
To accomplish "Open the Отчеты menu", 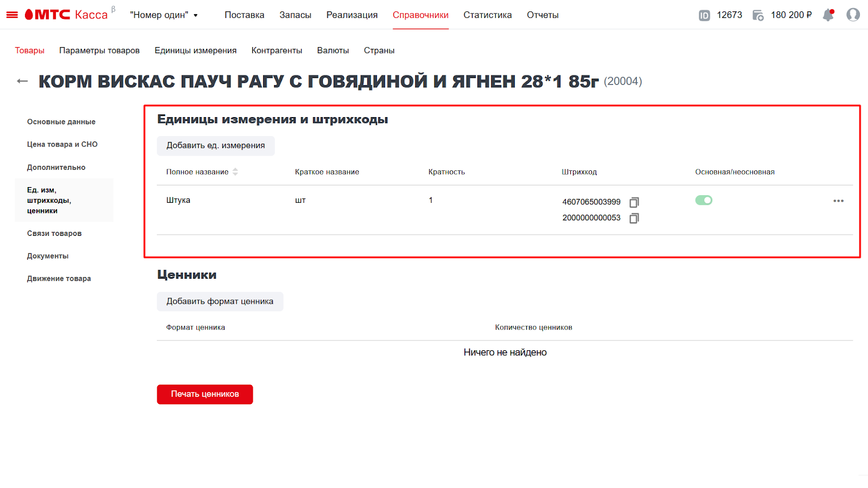I will click(x=542, y=15).
